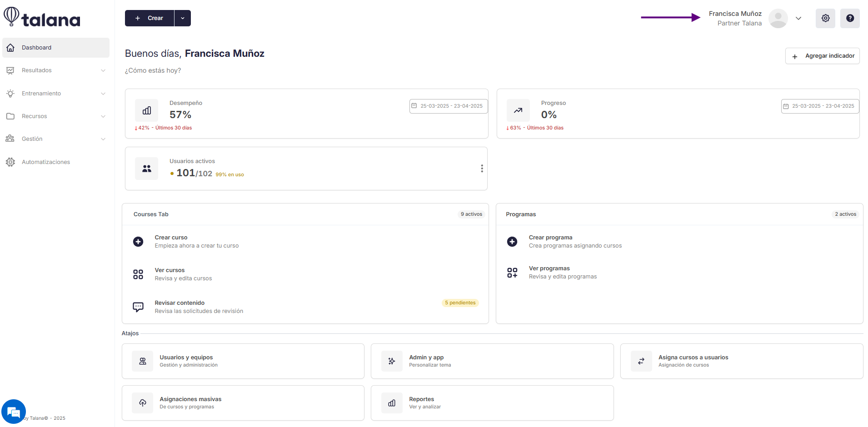Viewport: 868px width, 427px height.
Task: Expand the Gestión menu chevron
Action: coord(103,139)
